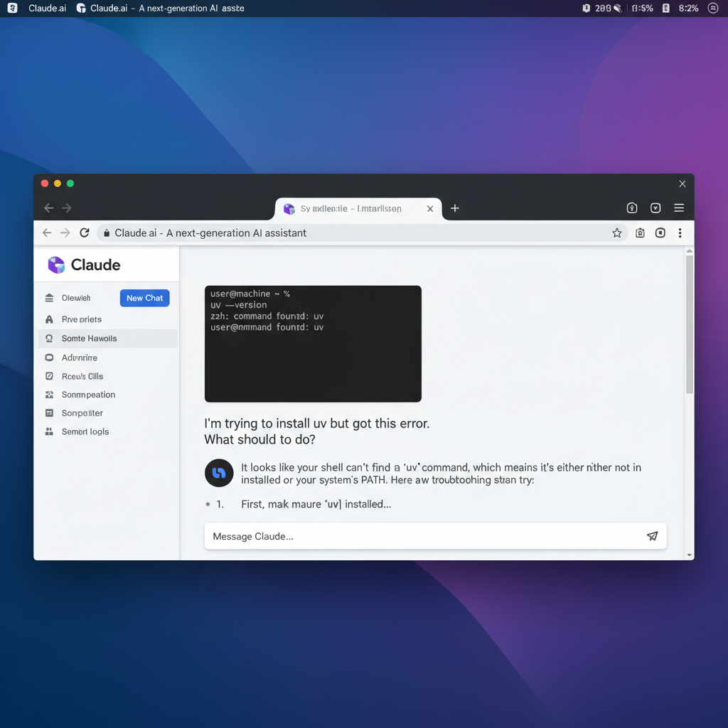Click the shield icon in title bar
Screen dimensions: 728x728
coord(632,208)
